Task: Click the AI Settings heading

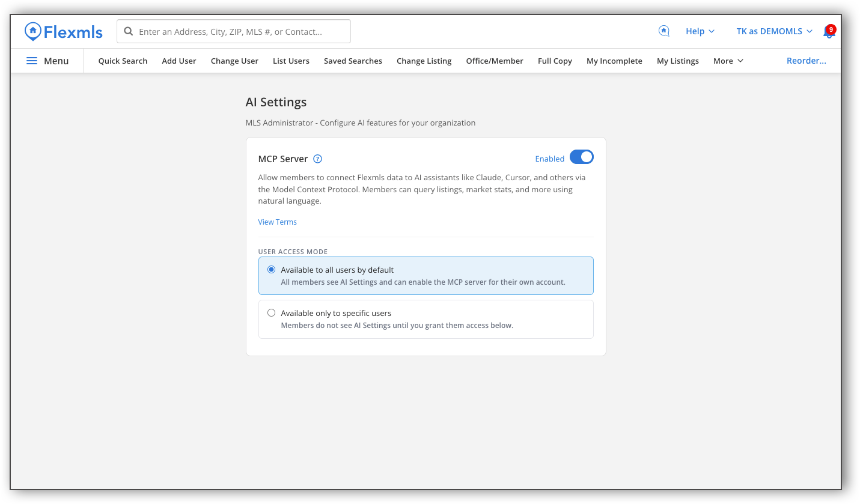Action: click(x=276, y=102)
